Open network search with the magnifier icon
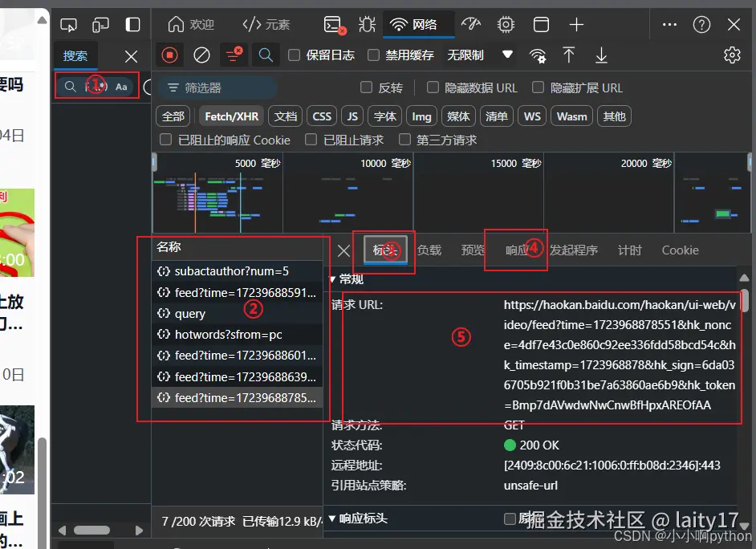756x549 pixels. (x=266, y=55)
